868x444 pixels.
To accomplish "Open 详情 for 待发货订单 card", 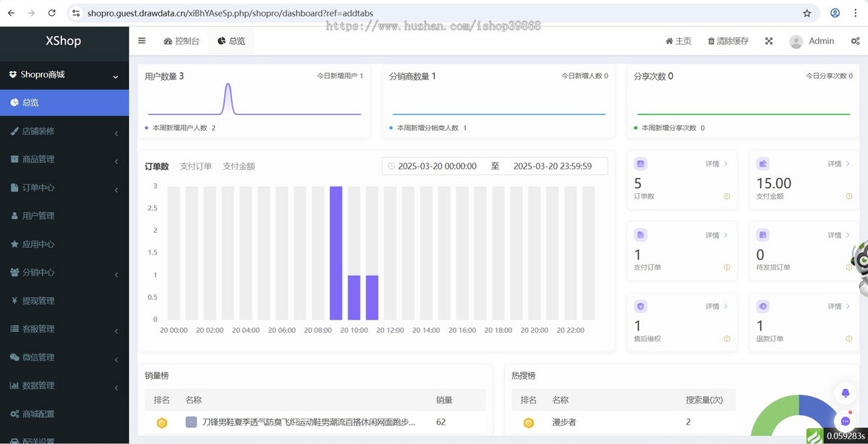I will (x=838, y=235).
